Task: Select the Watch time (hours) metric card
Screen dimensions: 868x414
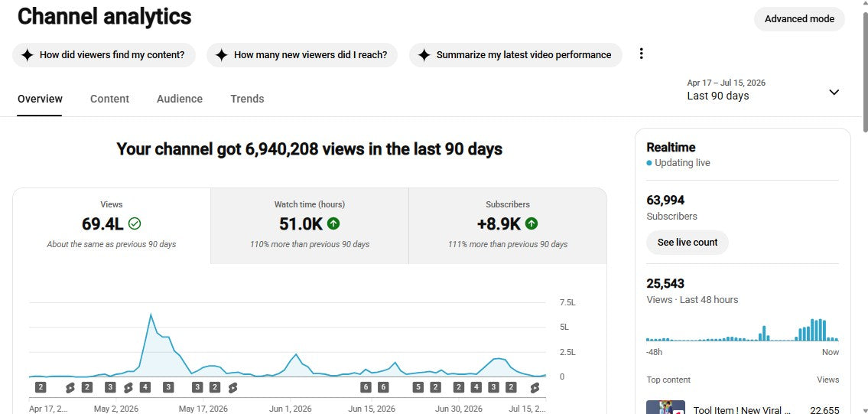Action: 310,226
